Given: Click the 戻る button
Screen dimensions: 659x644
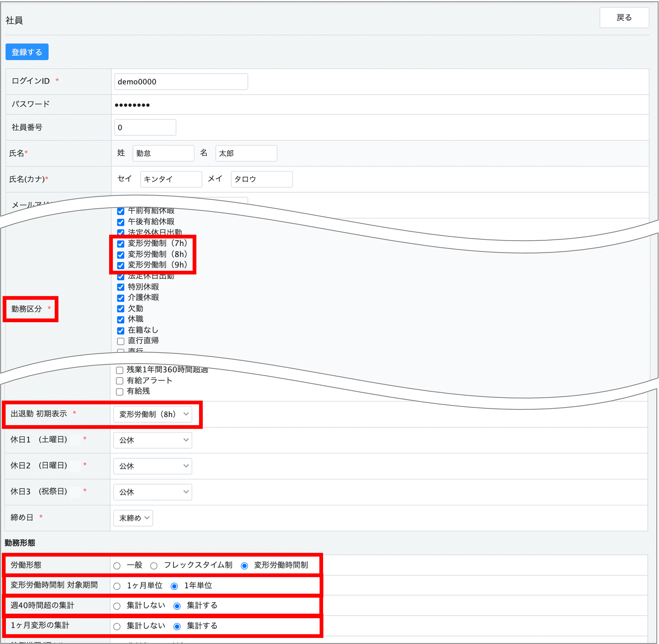Looking at the screenshot, I should pyautogui.click(x=624, y=18).
